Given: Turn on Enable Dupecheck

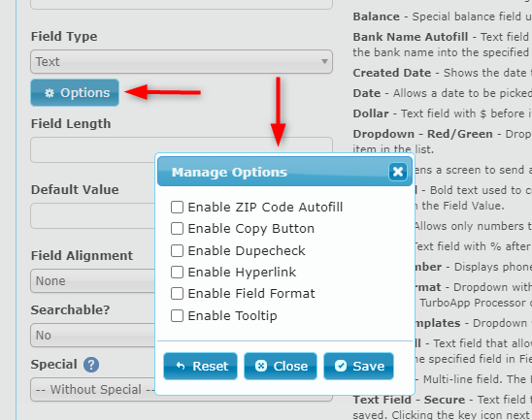Looking at the screenshot, I should pyautogui.click(x=177, y=251).
